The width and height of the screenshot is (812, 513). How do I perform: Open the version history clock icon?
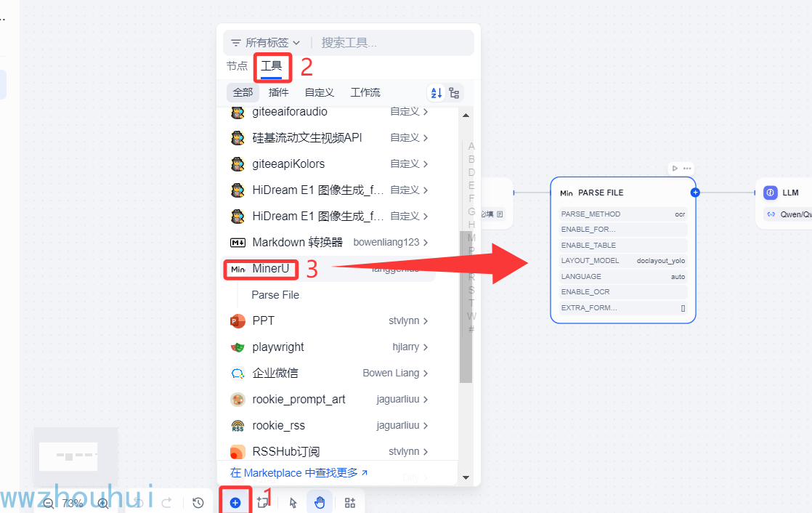pos(198,503)
